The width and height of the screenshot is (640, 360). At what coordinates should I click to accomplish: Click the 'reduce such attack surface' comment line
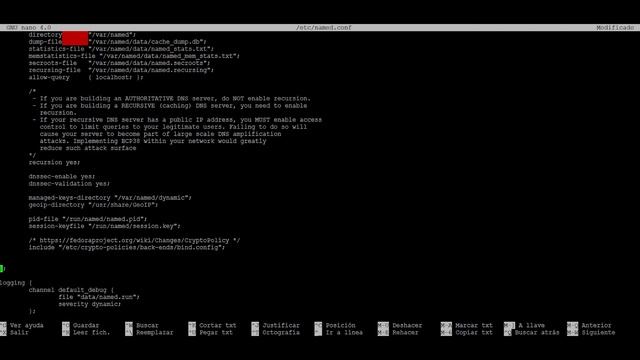coord(88,148)
